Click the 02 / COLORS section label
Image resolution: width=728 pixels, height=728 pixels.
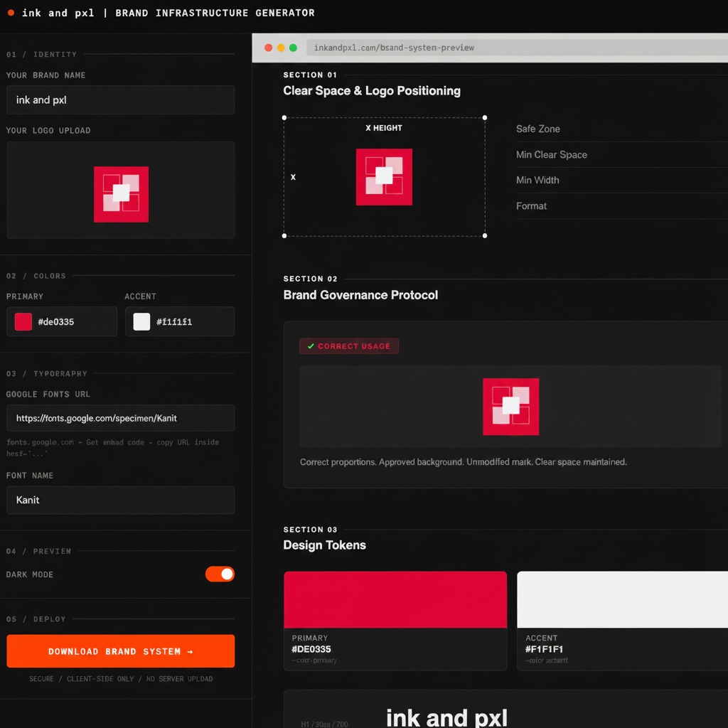[36, 277]
